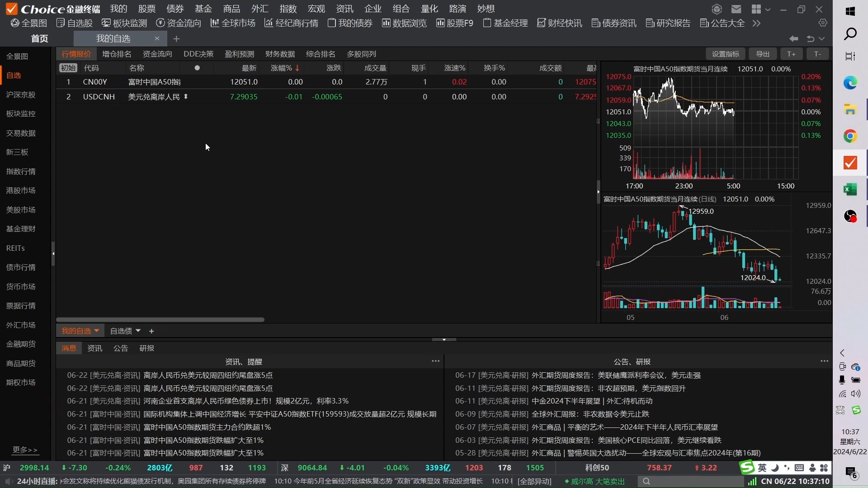Open toolbar settings gear icon
The height and width of the screenshot is (488, 868).
823,23
